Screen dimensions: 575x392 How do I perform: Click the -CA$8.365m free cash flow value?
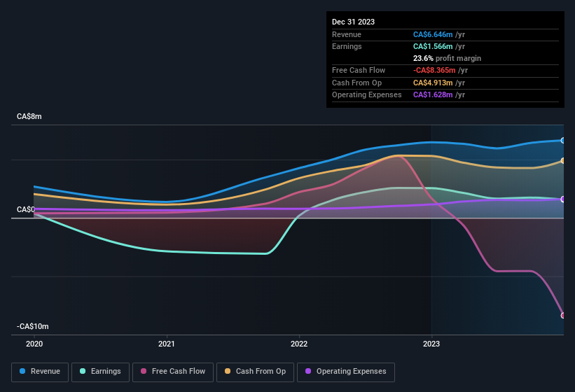tap(434, 70)
